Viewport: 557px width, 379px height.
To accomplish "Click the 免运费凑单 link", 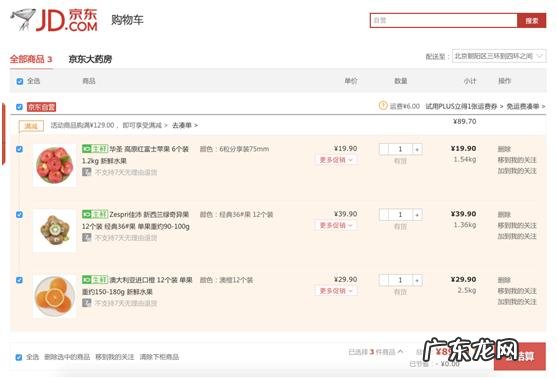I will 526,106.
